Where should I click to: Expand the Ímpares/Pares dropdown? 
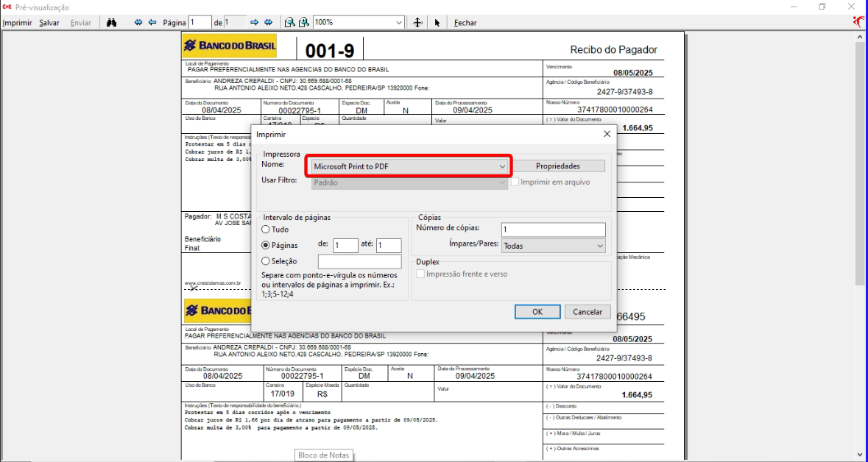tap(553, 246)
